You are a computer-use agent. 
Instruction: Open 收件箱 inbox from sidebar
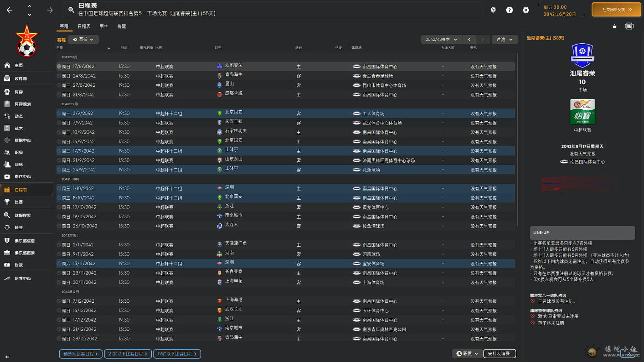click(7, 79)
